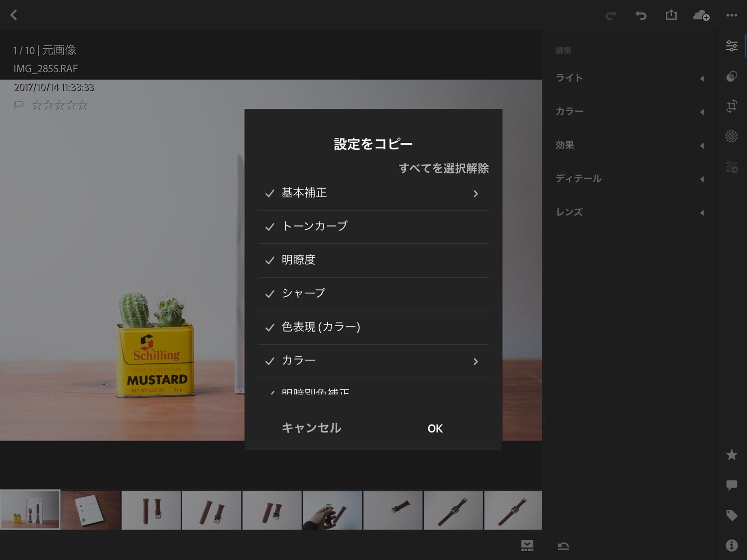Uncheck the 明瞭度 setting
This screenshot has width=747, height=560.
(270, 260)
